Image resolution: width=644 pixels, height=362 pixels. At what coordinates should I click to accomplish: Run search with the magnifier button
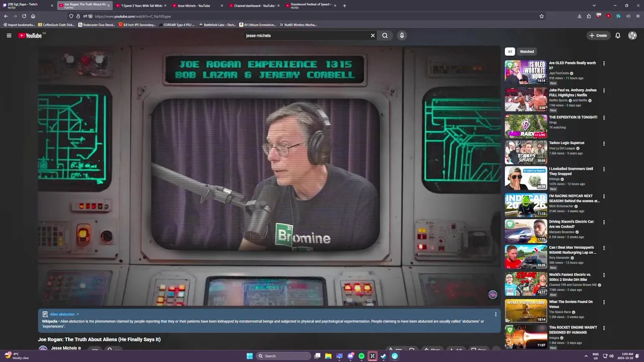385,35
